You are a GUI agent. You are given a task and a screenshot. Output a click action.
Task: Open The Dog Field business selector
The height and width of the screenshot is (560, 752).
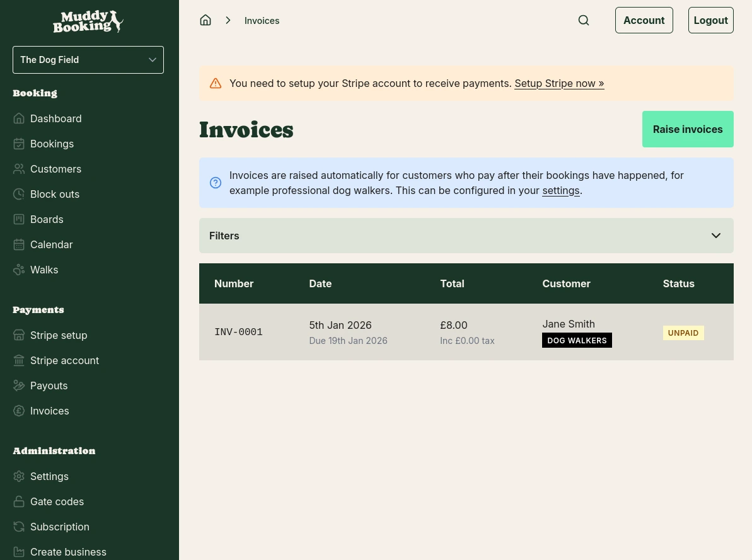(x=88, y=60)
